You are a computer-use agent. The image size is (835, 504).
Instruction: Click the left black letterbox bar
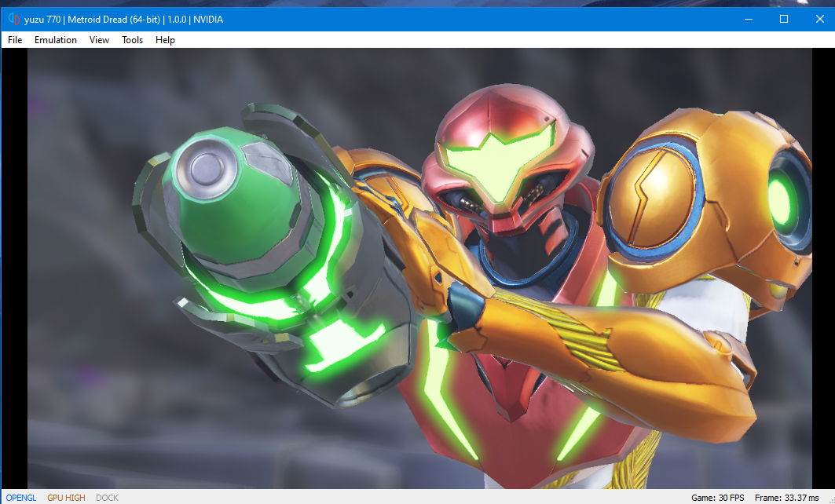14,267
